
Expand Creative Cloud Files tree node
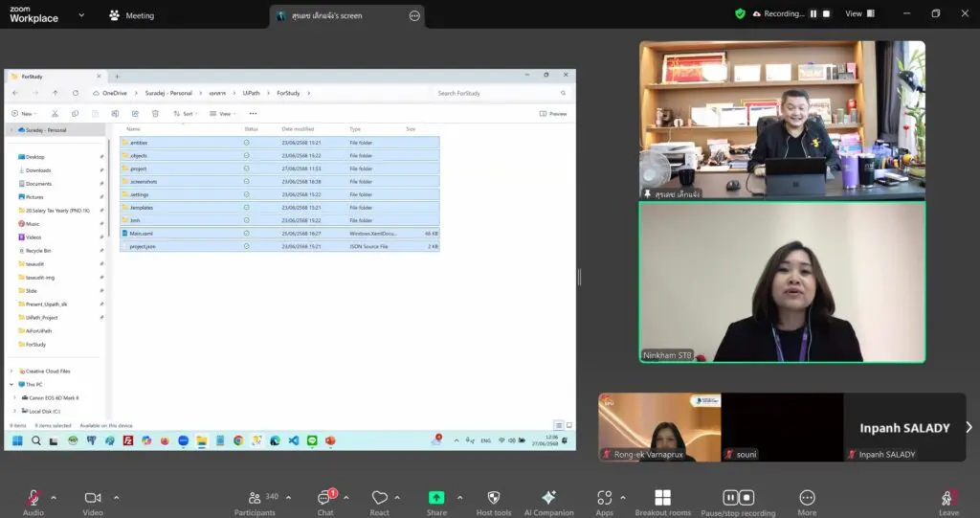click(x=11, y=371)
